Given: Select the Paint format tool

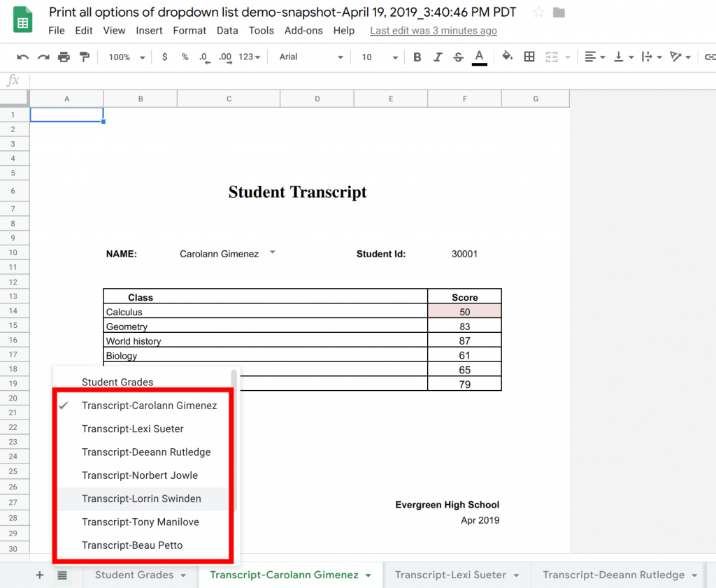Looking at the screenshot, I should [84, 57].
